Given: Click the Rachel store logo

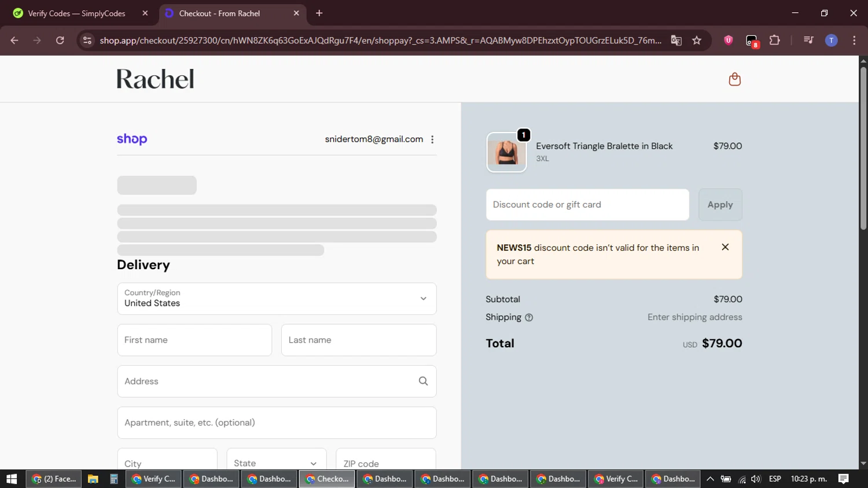Looking at the screenshot, I should click(155, 79).
